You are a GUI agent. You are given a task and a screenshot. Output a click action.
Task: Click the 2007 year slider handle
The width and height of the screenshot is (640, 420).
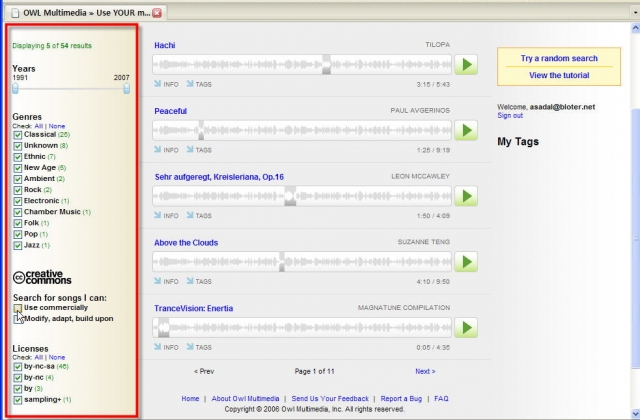click(127, 88)
